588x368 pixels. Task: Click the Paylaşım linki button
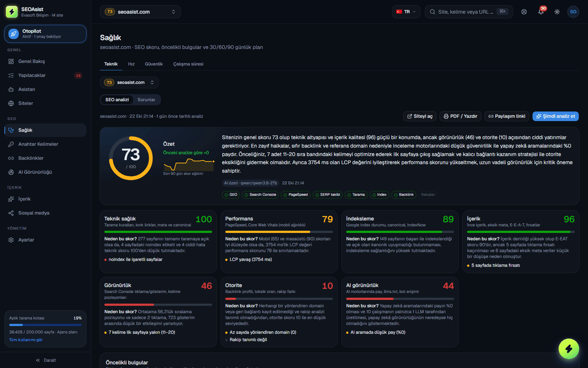[507, 116]
